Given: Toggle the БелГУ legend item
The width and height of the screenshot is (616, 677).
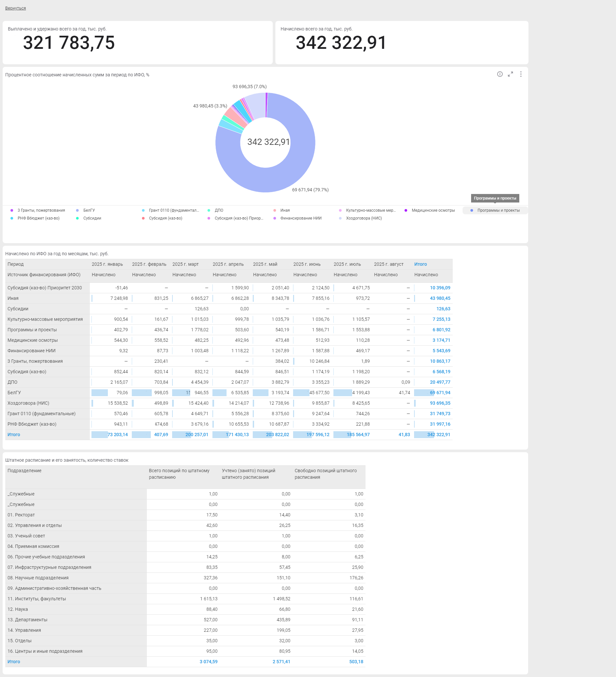Looking at the screenshot, I should coord(89,210).
